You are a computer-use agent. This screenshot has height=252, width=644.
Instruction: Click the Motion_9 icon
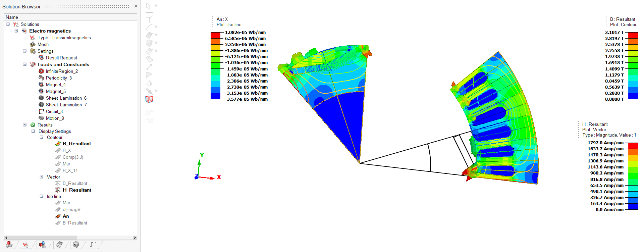[x=41, y=118]
